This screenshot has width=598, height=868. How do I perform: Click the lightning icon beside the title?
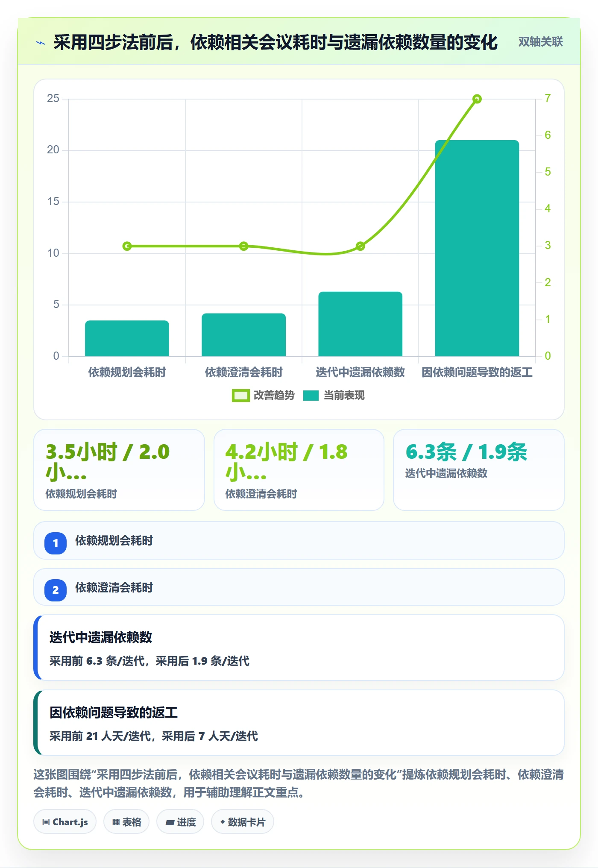coord(41,43)
